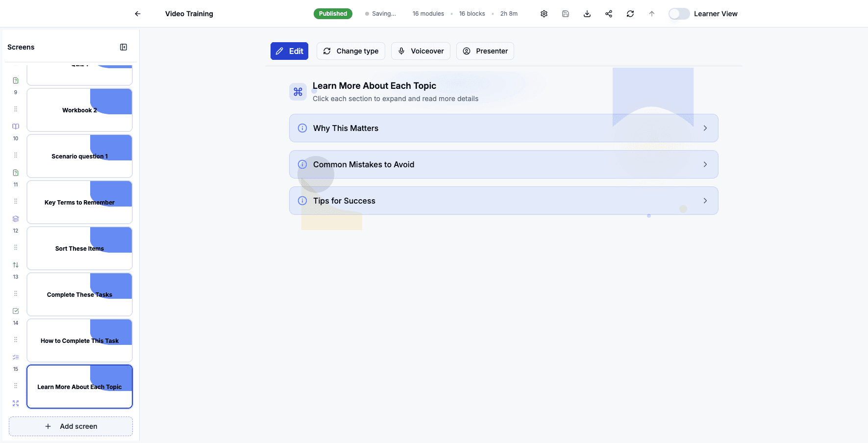The width and height of the screenshot is (868, 443).
Task: Save the course with the save icon
Action: (x=566, y=14)
